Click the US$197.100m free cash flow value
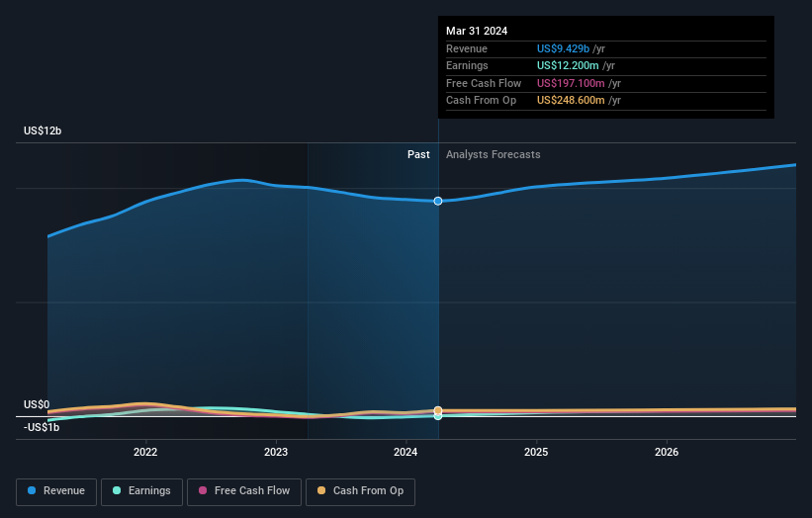This screenshot has width=812, height=518. click(x=571, y=83)
